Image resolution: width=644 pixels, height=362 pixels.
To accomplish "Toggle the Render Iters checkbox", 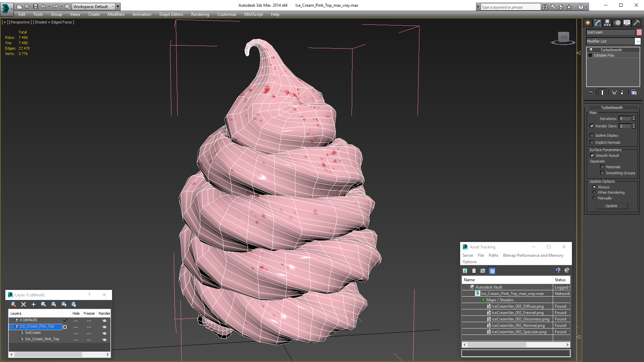I will pyautogui.click(x=592, y=126).
